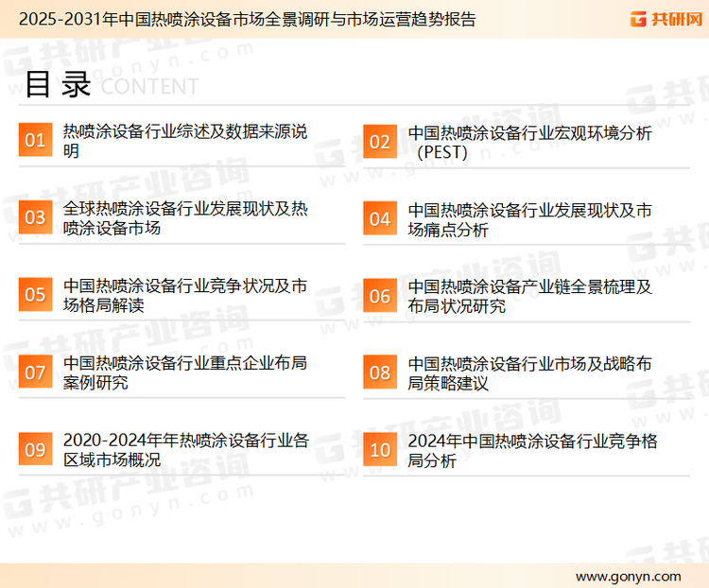Select chapter text 中国热喷涂设备行业市场及战略布局策略建议
Viewport: 709px width, 588px height.
(x=530, y=373)
